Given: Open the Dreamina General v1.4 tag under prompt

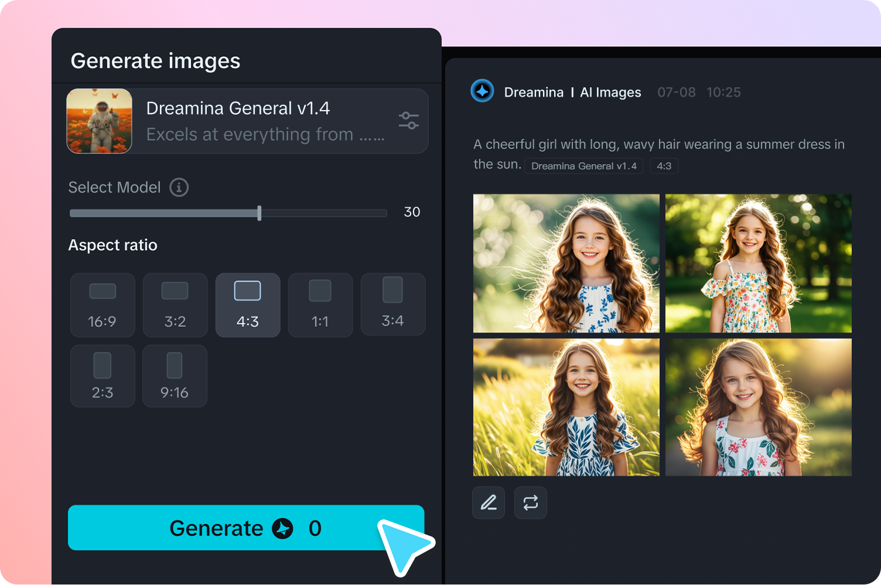Looking at the screenshot, I should click(x=583, y=166).
